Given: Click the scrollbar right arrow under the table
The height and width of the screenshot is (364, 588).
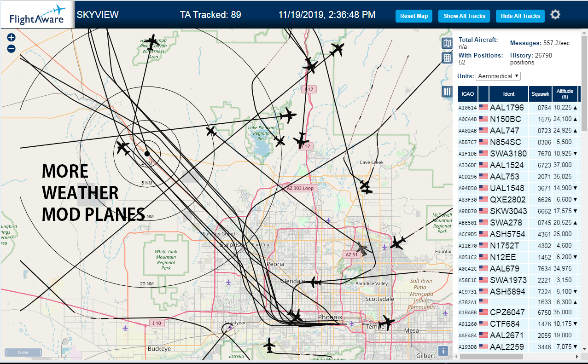Looking at the screenshot, I should coord(577,357).
